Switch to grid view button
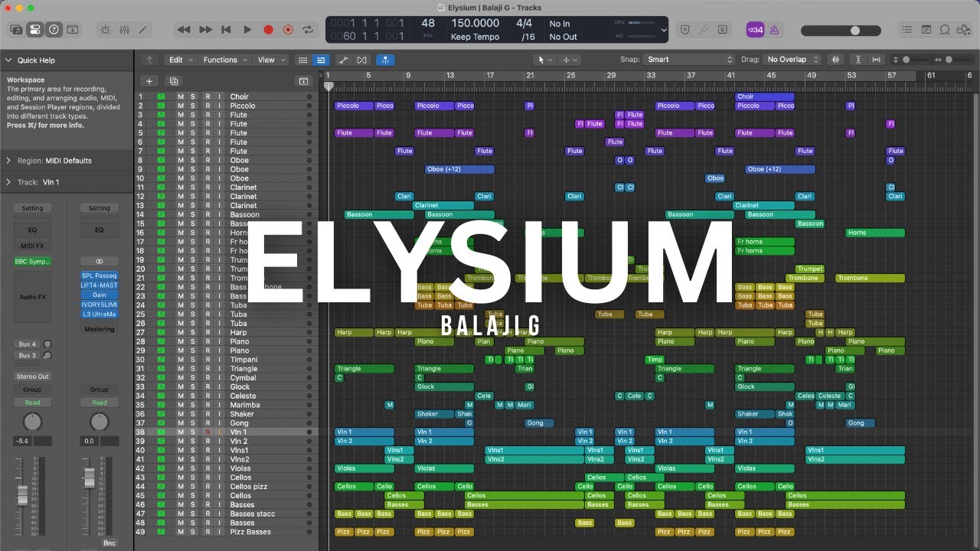Viewport: 980px width, 551px height. (303, 60)
